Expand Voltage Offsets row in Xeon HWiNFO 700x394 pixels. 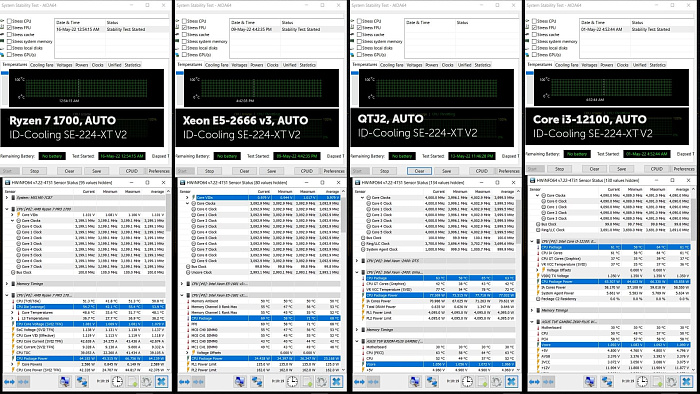188,353
